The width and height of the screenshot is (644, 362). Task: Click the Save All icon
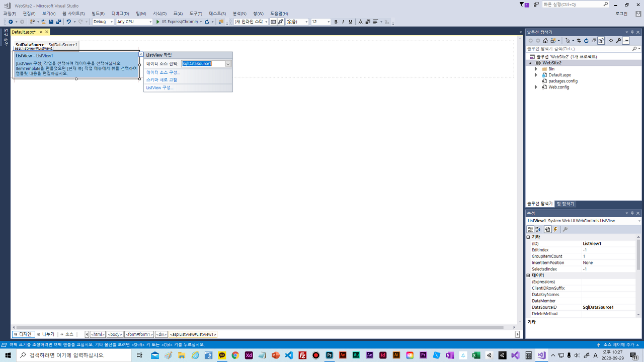click(x=58, y=22)
